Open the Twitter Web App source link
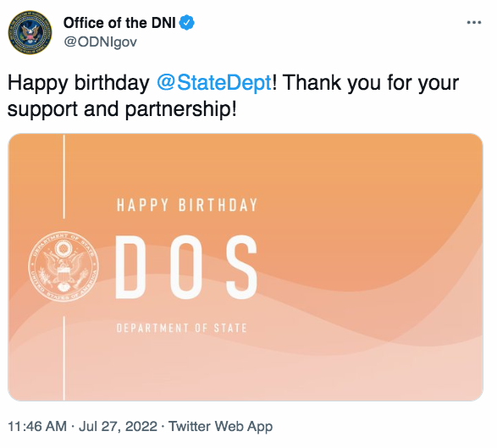Image resolution: width=497 pixels, height=448 pixels. point(220,427)
